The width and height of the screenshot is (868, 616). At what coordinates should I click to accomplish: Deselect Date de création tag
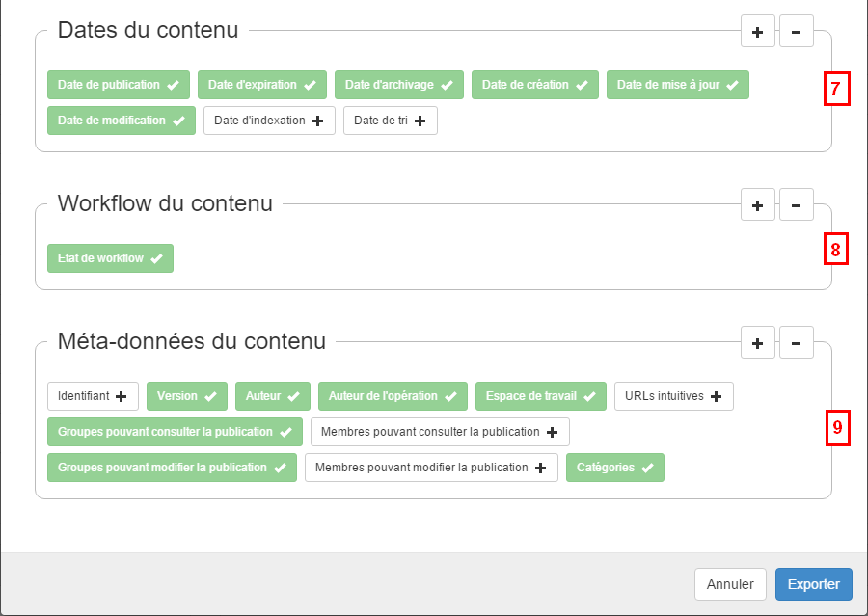click(534, 85)
